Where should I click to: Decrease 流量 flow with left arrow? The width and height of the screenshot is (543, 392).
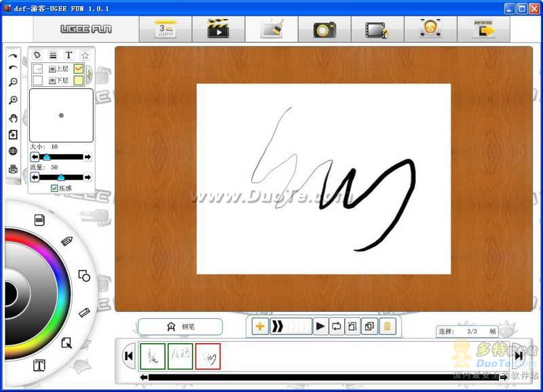pos(35,178)
